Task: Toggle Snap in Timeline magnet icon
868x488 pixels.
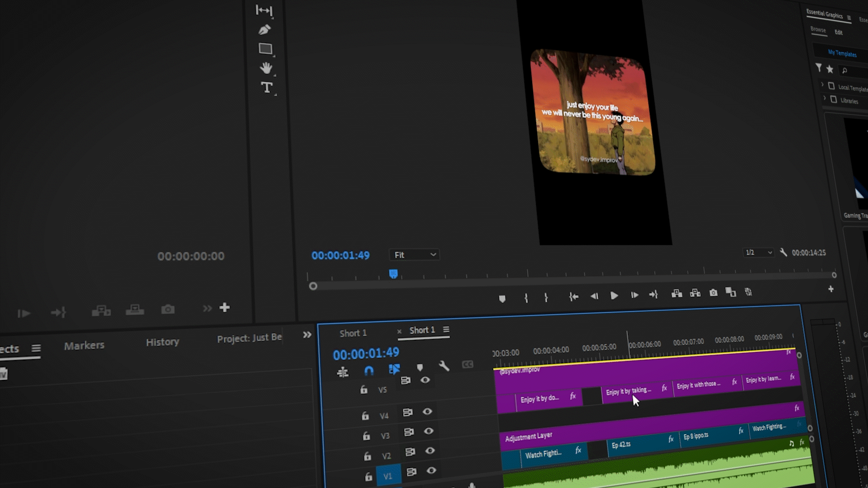Action: [369, 371]
